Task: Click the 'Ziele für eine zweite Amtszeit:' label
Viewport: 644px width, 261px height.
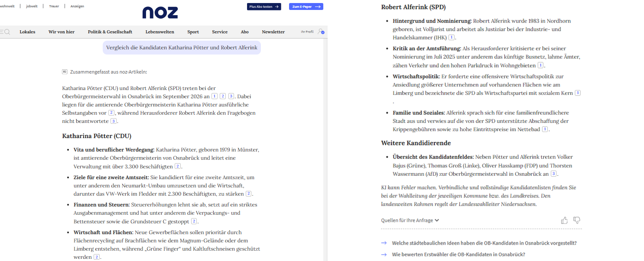Action: 111,177
